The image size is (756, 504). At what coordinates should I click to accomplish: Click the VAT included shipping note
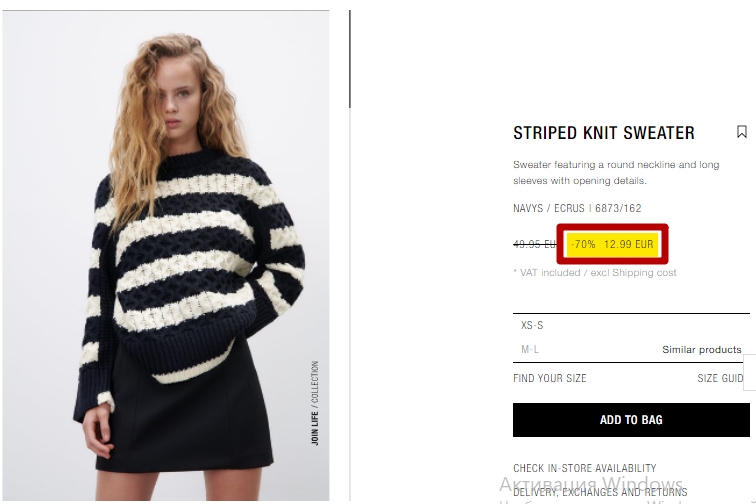pos(594,273)
